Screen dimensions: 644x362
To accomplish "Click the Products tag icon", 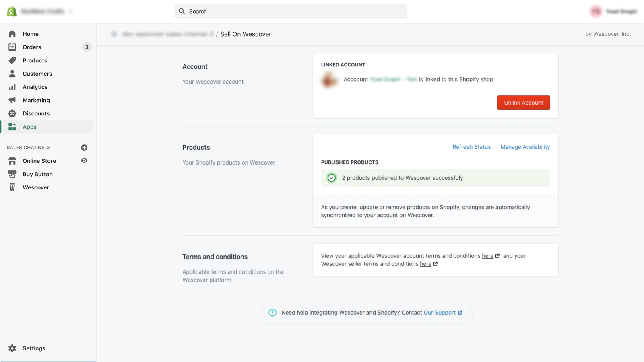I will [12, 60].
